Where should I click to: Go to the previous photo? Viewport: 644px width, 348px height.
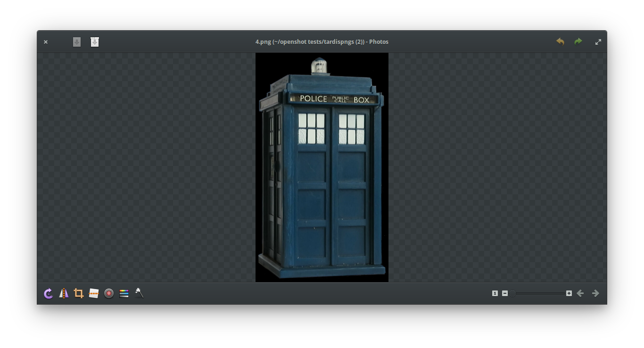(x=580, y=293)
